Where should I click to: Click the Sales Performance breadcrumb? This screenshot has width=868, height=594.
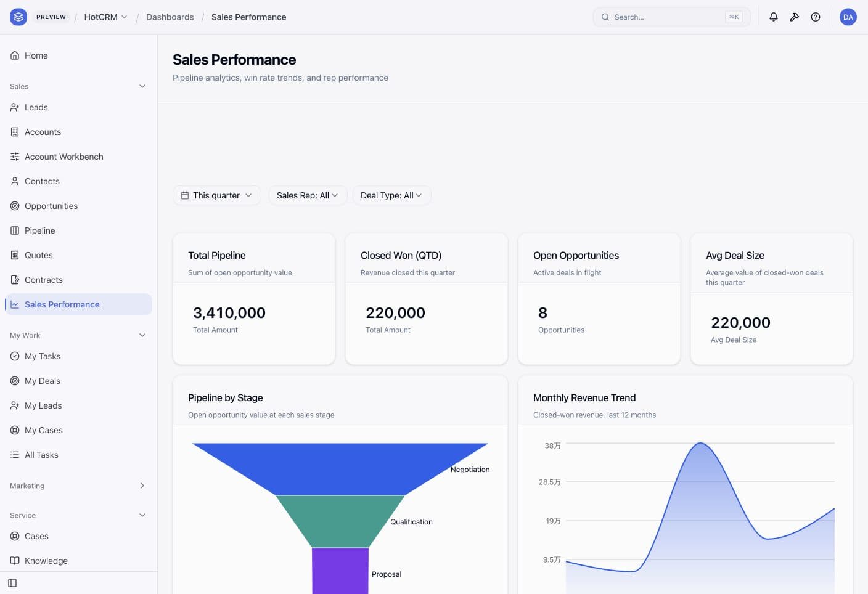click(x=248, y=17)
